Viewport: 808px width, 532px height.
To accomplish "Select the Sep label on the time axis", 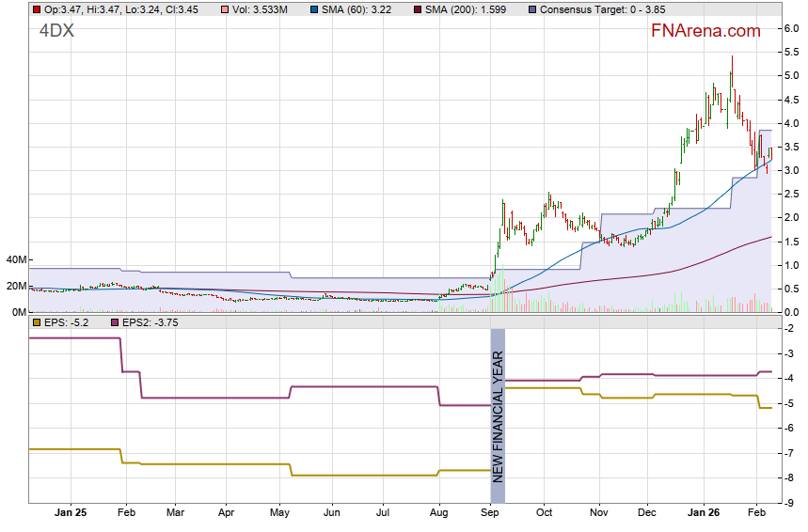I will tap(490, 513).
